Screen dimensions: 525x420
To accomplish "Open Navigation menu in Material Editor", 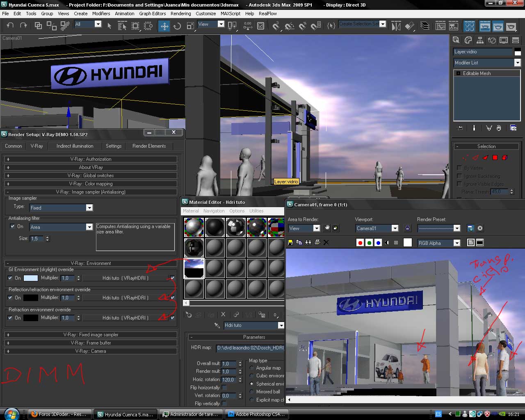I will (x=214, y=211).
